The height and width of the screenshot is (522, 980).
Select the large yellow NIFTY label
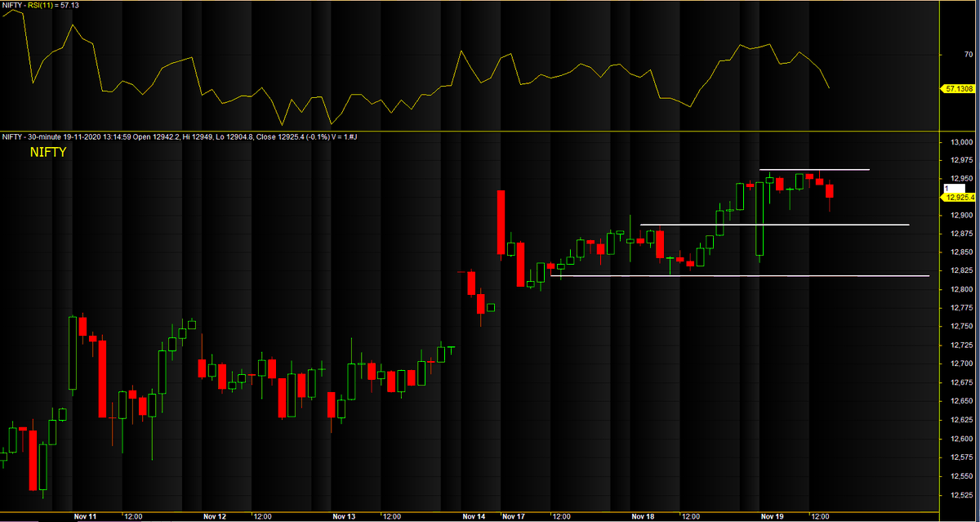[48, 152]
